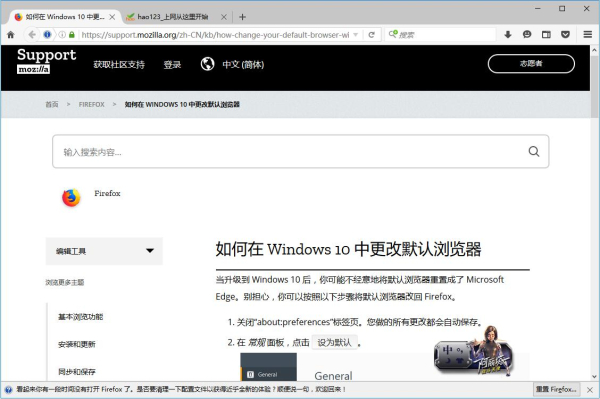Change language via 中文 (简体)
This screenshot has height=399, width=600.
[243, 64]
